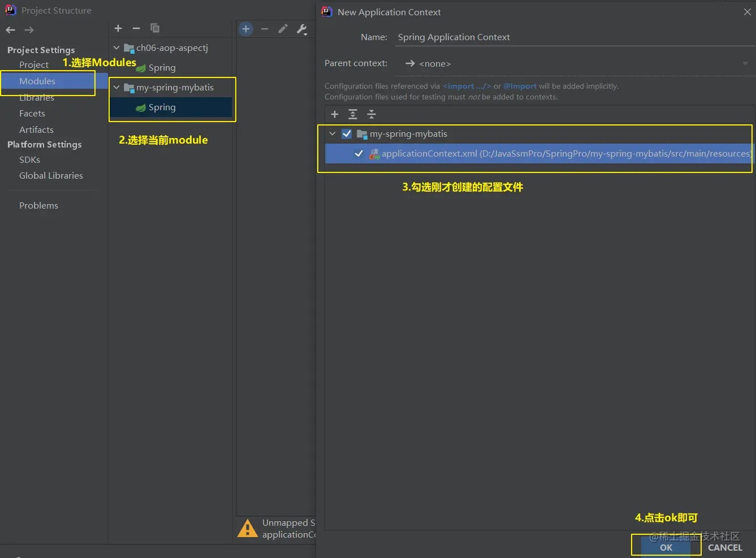Add a new module with the plus icon
This screenshot has width=756, height=558.
[118, 28]
